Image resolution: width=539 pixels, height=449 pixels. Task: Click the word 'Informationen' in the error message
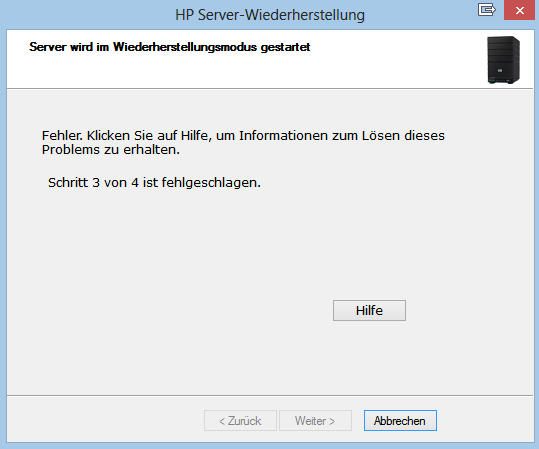(x=284, y=135)
